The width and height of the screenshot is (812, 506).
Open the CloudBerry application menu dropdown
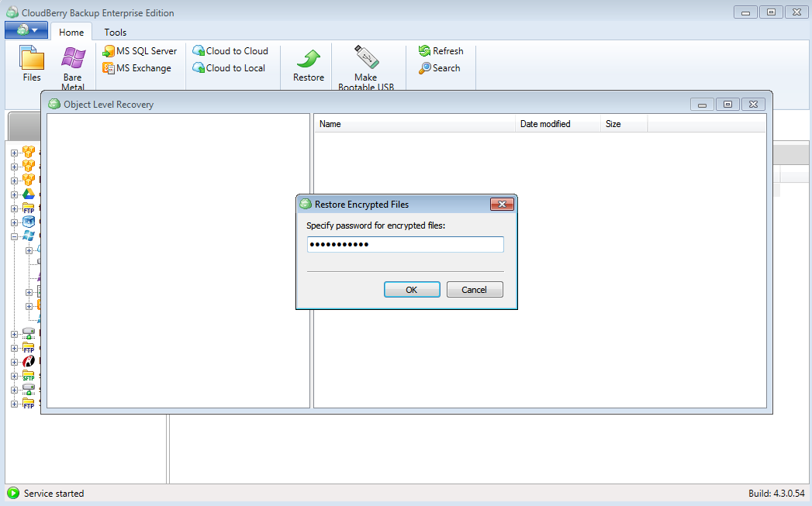coord(26,30)
